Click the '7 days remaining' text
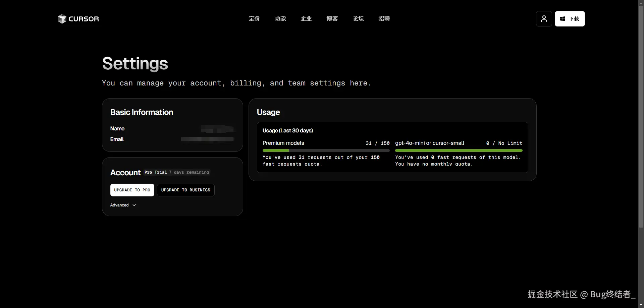 point(189,172)
